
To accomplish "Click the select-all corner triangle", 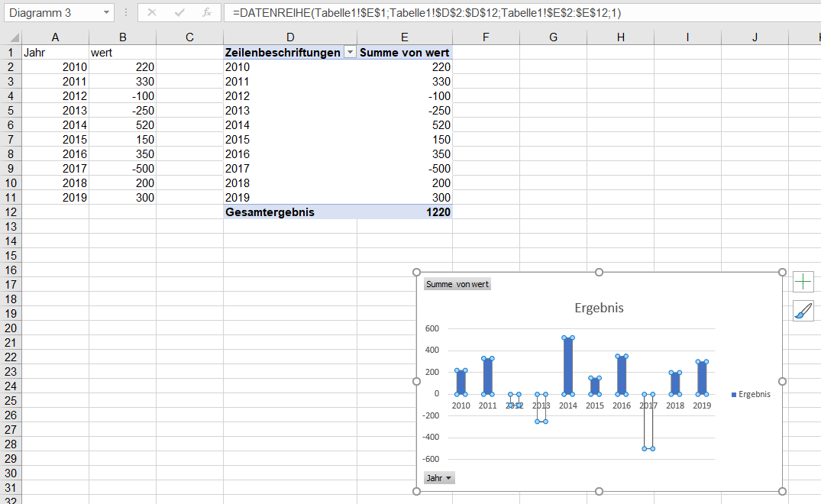I will (x=15, y=37).
